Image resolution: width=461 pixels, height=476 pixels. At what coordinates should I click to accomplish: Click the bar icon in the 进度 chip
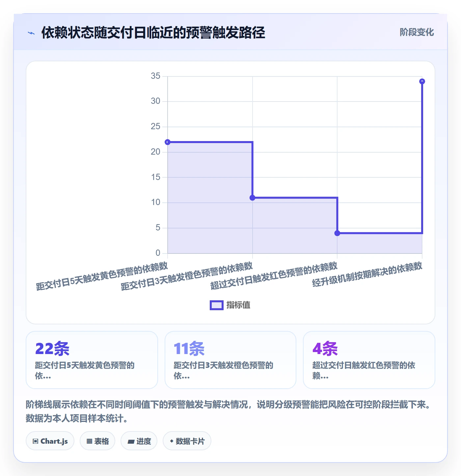(x=131, y=441)
